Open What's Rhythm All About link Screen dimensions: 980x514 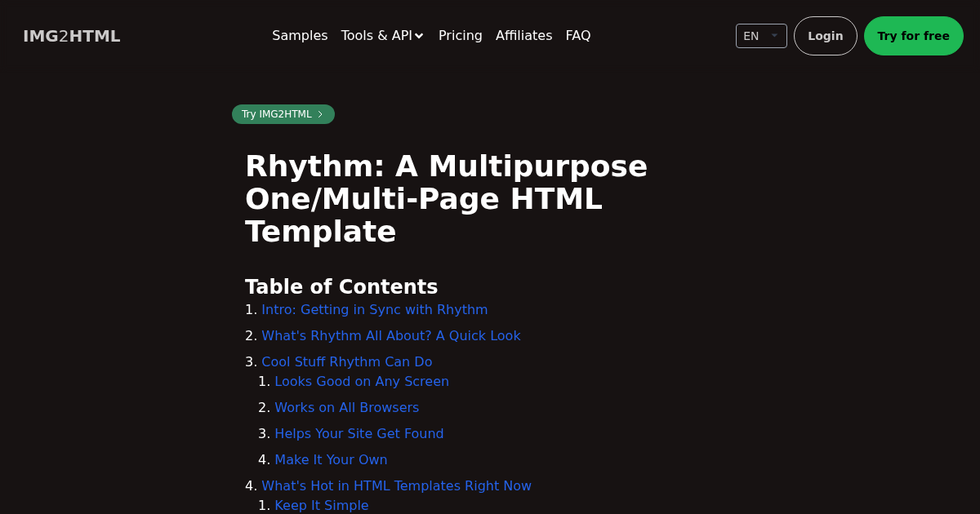click(x=390, y=336)
